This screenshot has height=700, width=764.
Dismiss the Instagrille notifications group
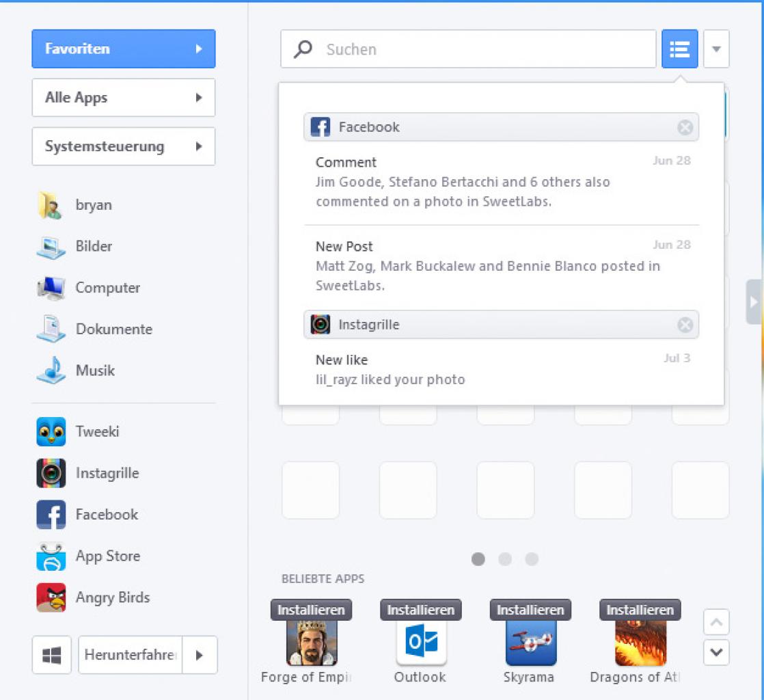pos(685,325)
